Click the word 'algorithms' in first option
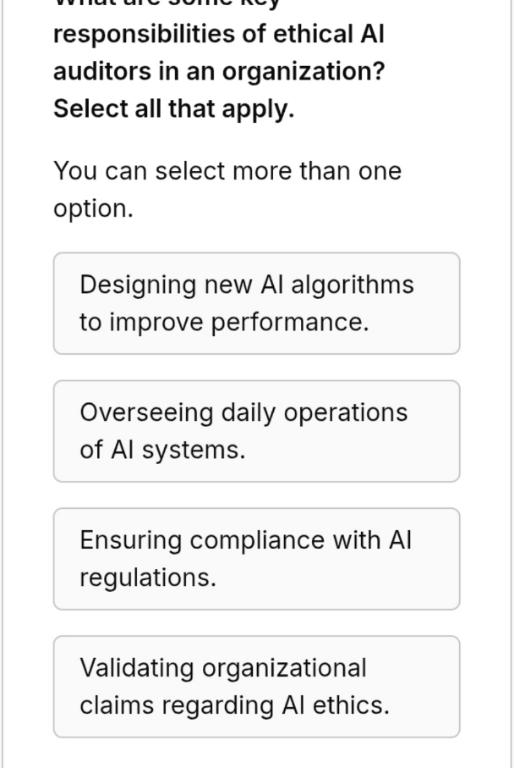Image resolution: width=514 pixels, height=768 pixels. click(352, 285)
